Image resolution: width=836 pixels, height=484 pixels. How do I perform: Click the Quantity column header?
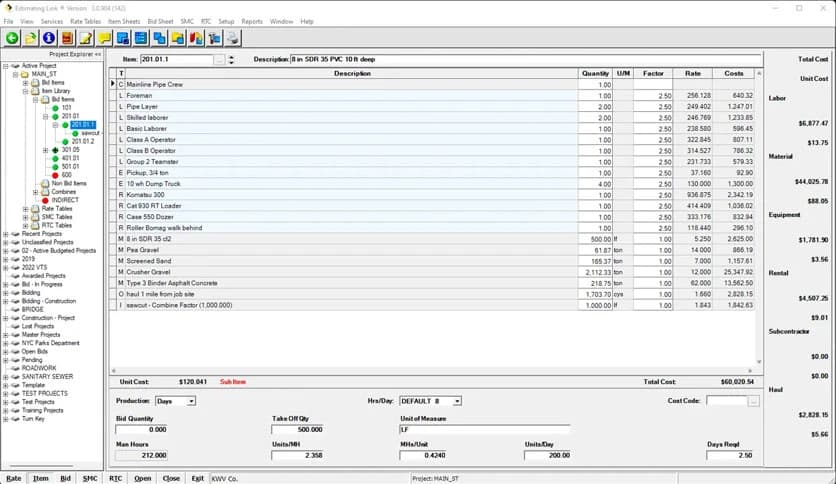[595, 74]
